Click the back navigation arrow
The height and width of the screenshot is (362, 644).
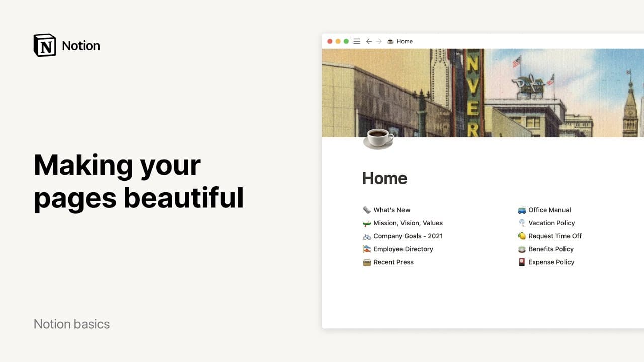369,41
